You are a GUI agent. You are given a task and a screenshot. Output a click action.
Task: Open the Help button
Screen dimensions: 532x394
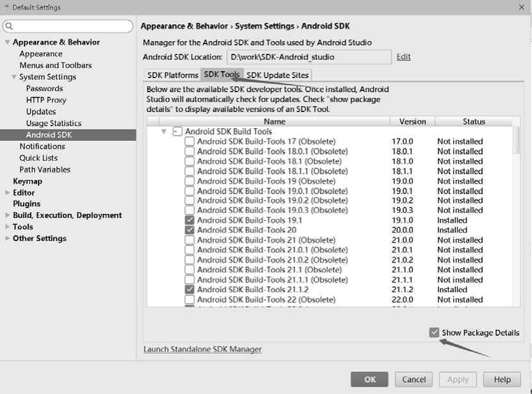(502, 379)
